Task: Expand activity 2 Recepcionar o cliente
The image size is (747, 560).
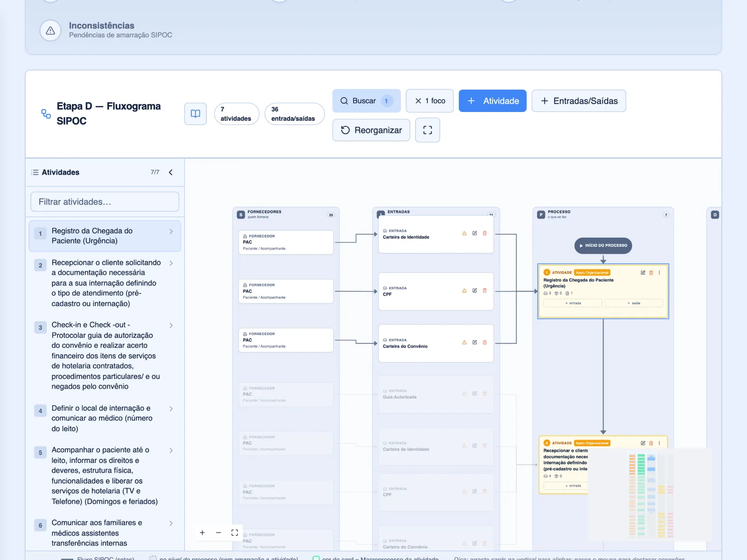Action: pyautogui.click(x=171, y=263)
